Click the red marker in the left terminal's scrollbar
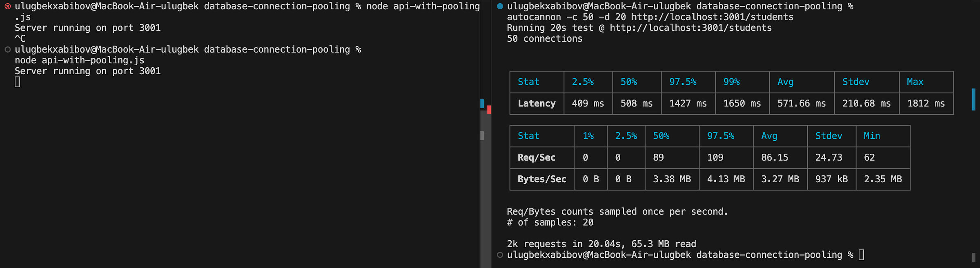This screenshot has height=268, width=980. tap(489, 110)
